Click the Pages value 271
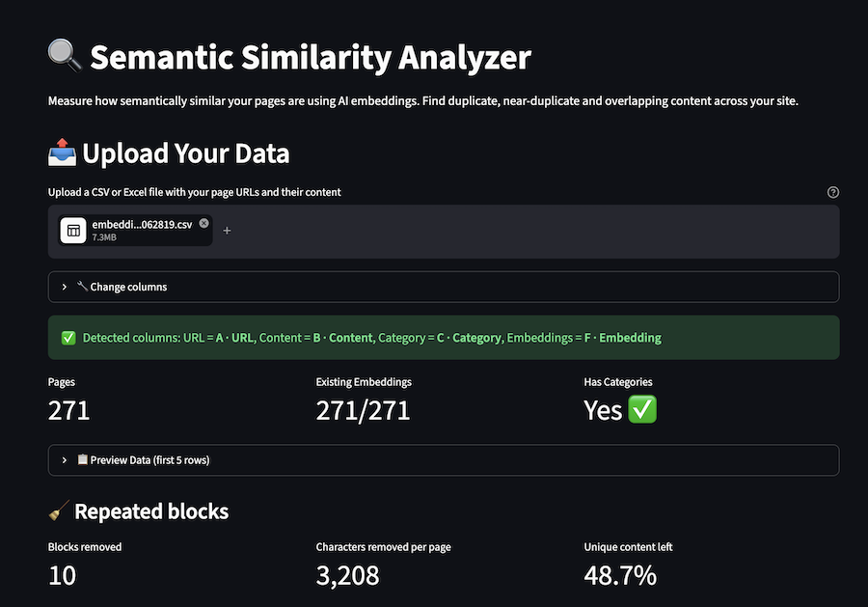The height and width of the screenshot is (607, 868). pos(68,410)
